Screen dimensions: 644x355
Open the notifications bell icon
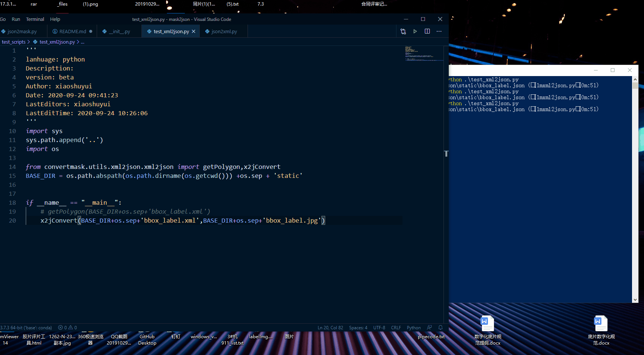441,327
